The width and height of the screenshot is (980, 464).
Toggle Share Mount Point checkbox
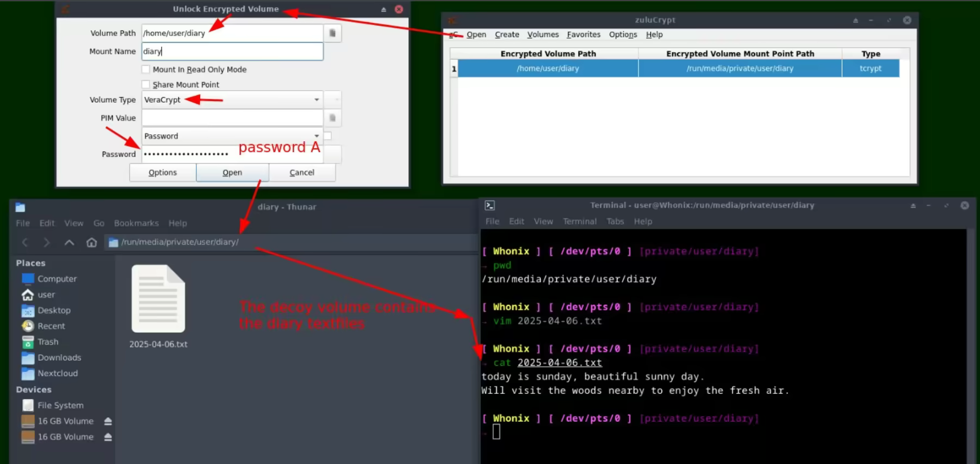(146, 85)
